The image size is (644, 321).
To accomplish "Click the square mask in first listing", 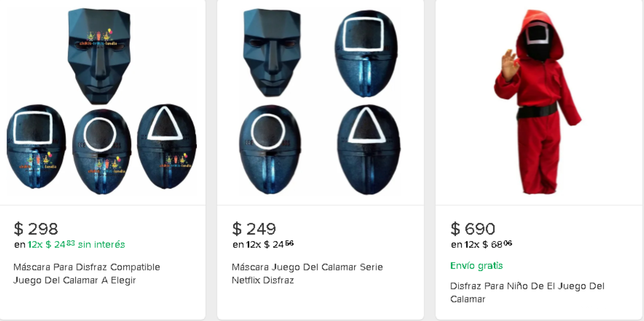I will pos(36,146).
